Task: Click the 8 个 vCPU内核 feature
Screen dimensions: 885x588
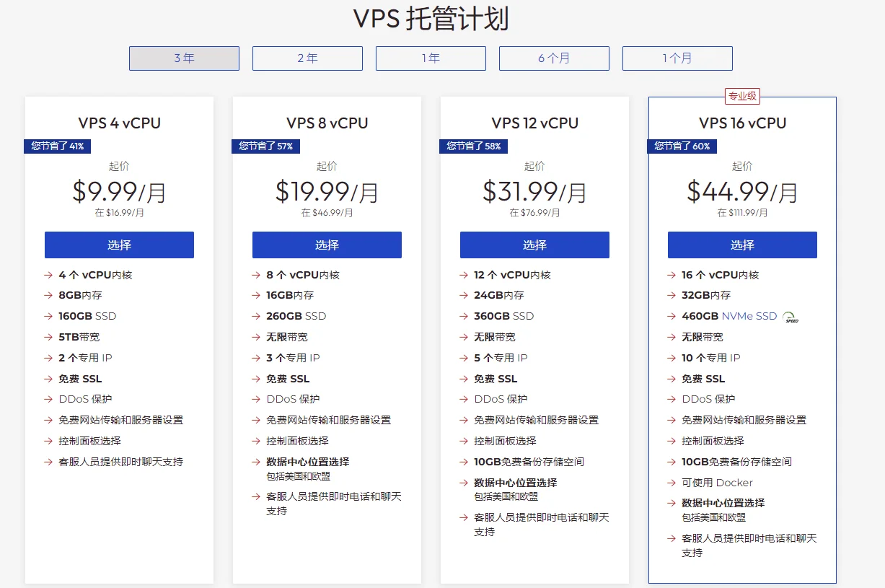Action: pyautogui.click(x=303, y=275)
